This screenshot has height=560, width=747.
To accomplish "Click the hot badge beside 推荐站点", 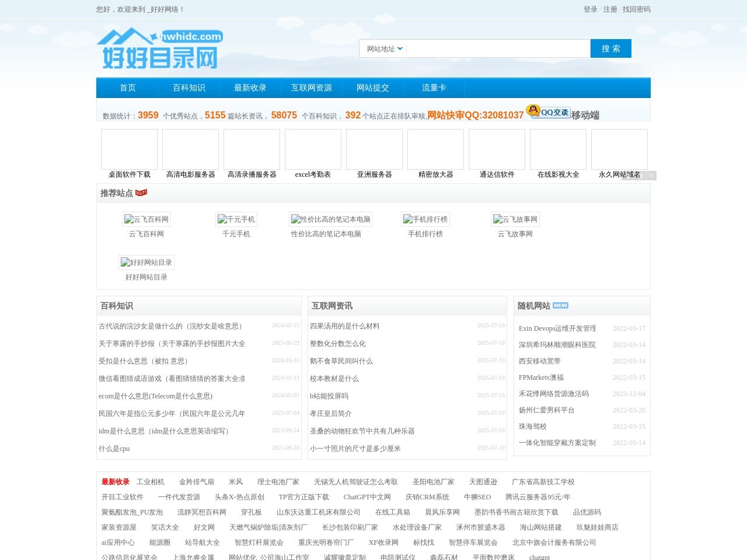I will [141, 192].
